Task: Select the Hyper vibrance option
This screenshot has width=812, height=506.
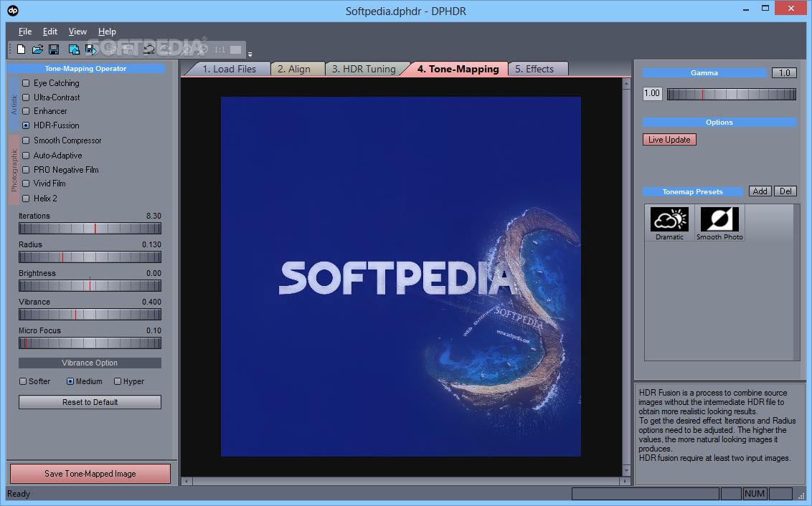Action: (118, 381)
